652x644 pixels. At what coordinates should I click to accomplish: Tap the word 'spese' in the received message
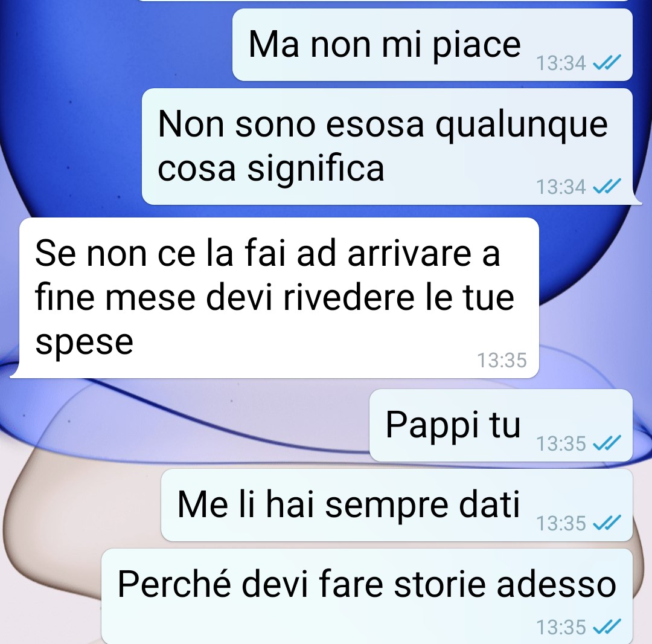pyautogui.click(x=85, y=343)
